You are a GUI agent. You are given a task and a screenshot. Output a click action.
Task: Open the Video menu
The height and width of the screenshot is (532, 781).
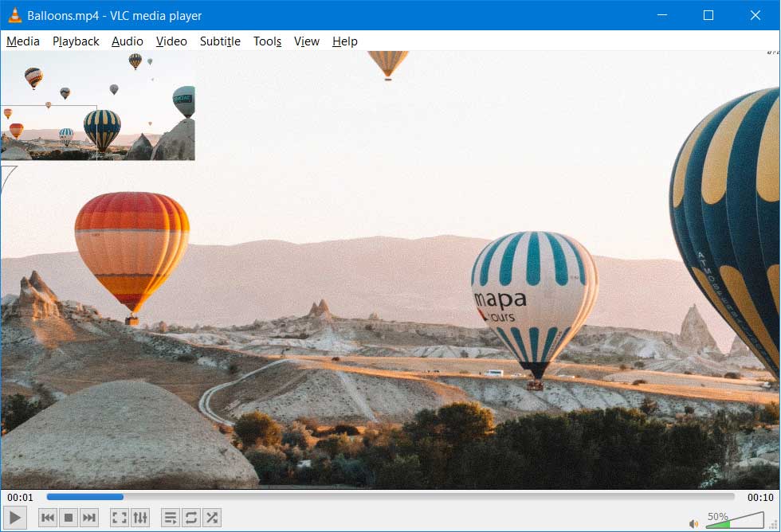[x=171, y=41]
